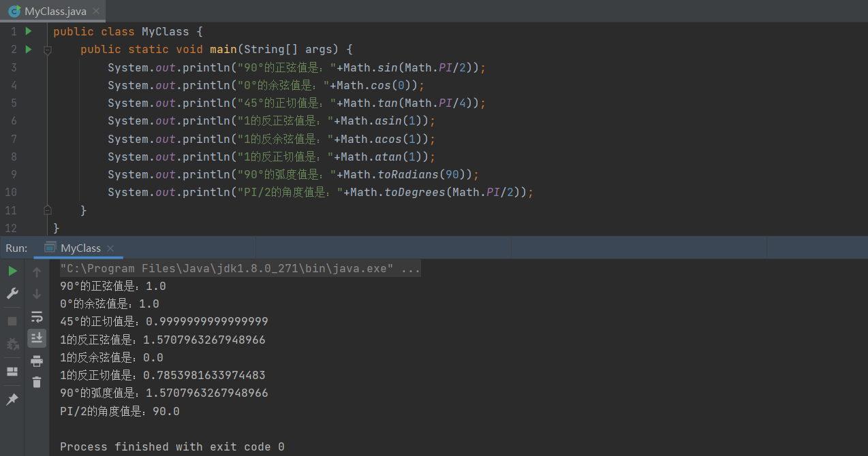Click the Attach Debugger bug icon

(x=12, y=344)
